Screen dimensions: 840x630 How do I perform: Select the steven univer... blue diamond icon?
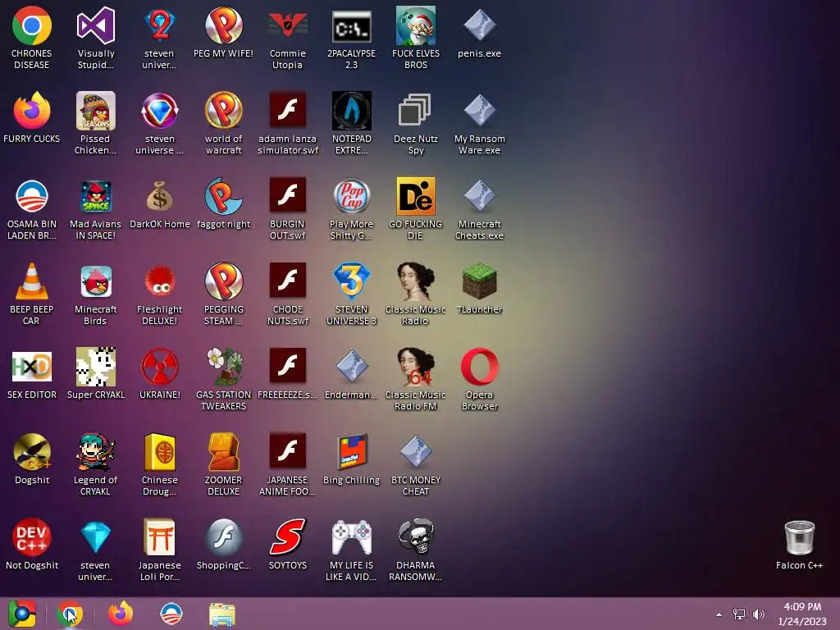(96, 536)
